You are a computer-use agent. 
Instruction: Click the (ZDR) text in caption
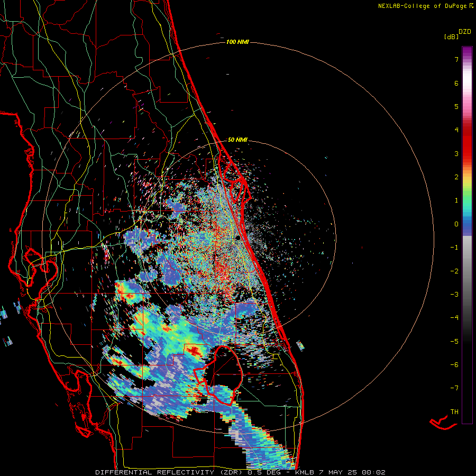pyautogui.click(x=230, y=472)
